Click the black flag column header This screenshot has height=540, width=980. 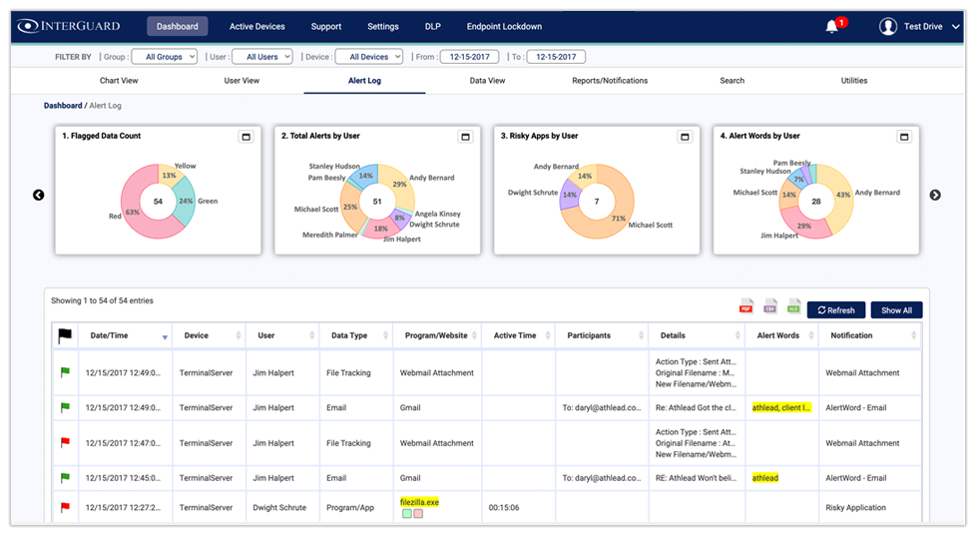(x=65, y=335)
